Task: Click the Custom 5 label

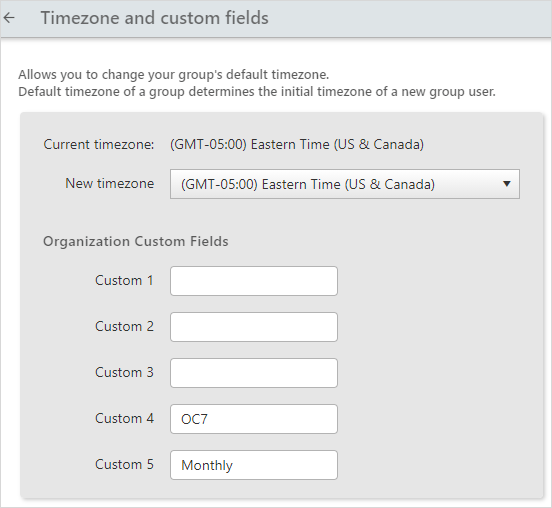Action: 124,464
